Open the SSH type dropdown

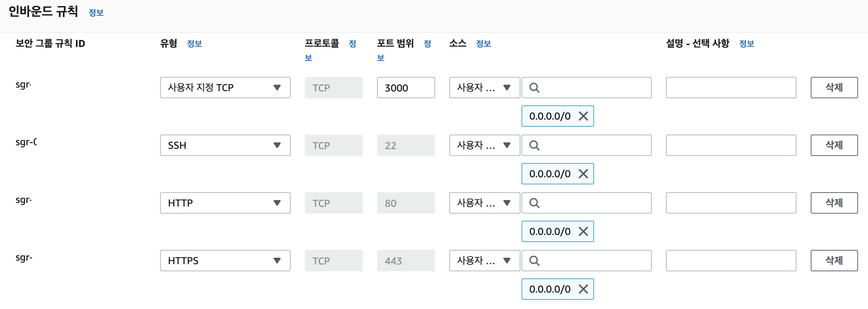[x=225, y=145]
